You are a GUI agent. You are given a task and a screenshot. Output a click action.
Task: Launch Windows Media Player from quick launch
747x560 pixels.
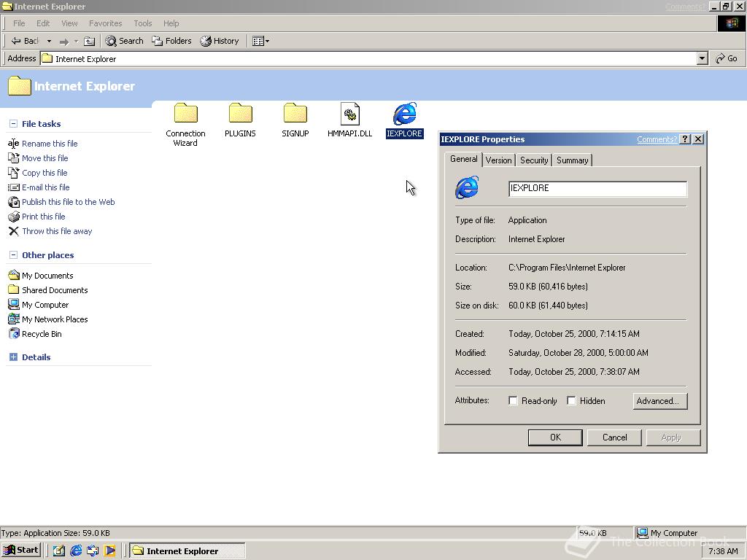point(109,551)
